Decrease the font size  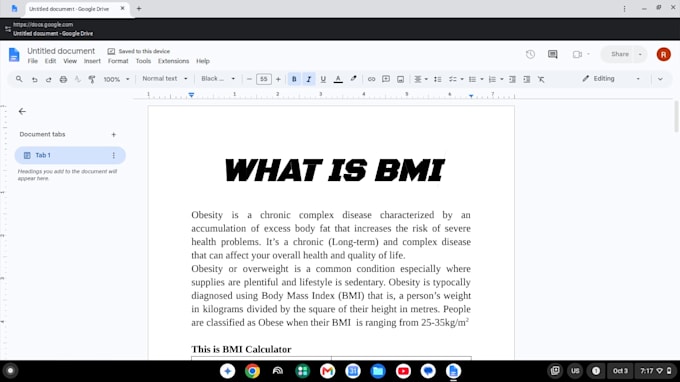click(249, 79)
